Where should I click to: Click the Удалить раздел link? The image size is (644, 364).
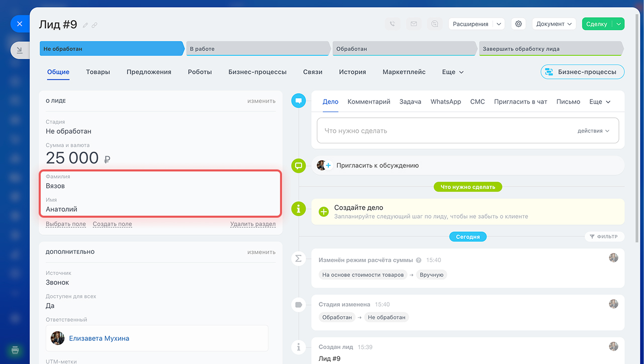point(253,224)
